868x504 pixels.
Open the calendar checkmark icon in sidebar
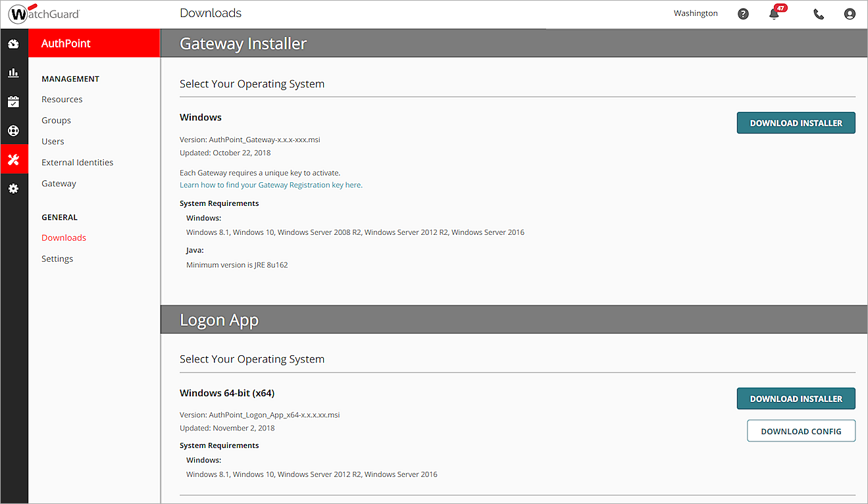[13, 102]
